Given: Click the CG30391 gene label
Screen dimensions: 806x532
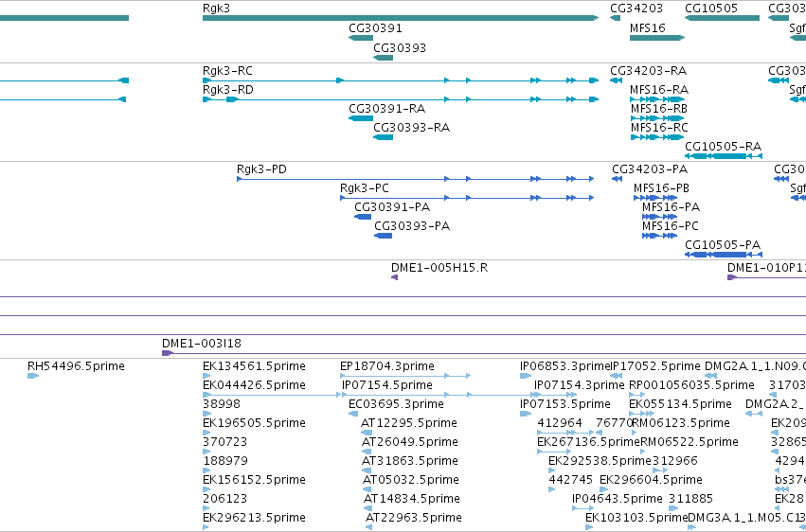Looking at the screenshot, I should (375, 28).
